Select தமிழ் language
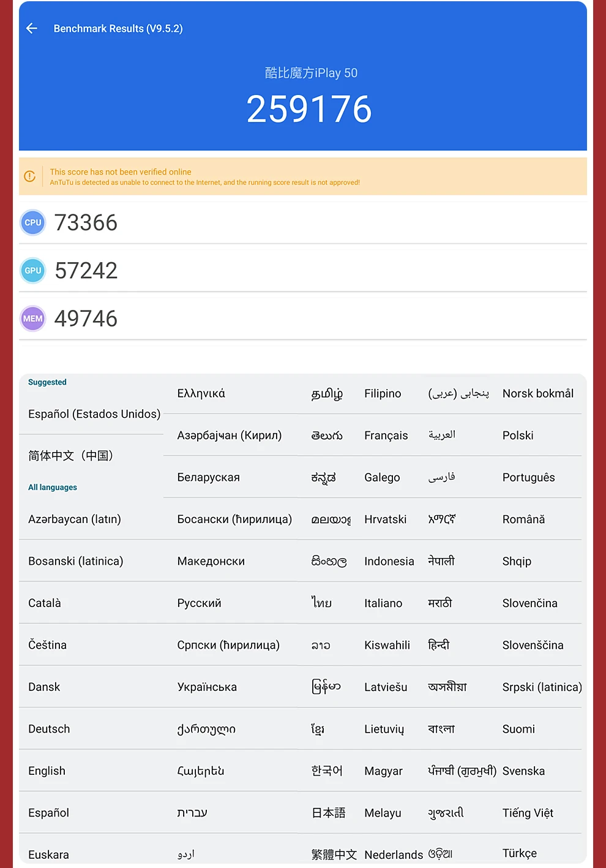Image resolution: width=606 pixels, height=868 pixels. [327, 394]
